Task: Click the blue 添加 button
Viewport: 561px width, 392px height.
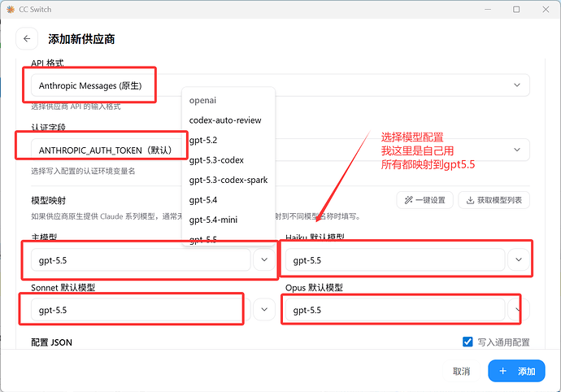Action: (516, 371)
